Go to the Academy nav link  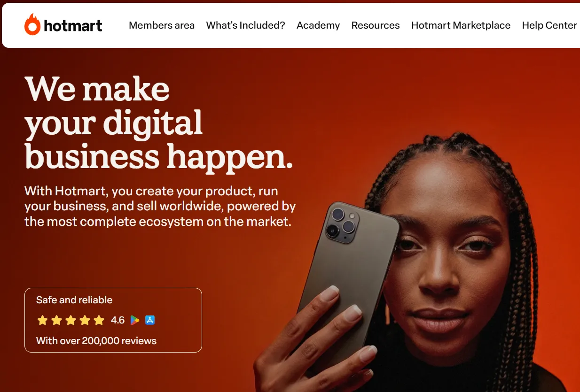click(318, 25)
